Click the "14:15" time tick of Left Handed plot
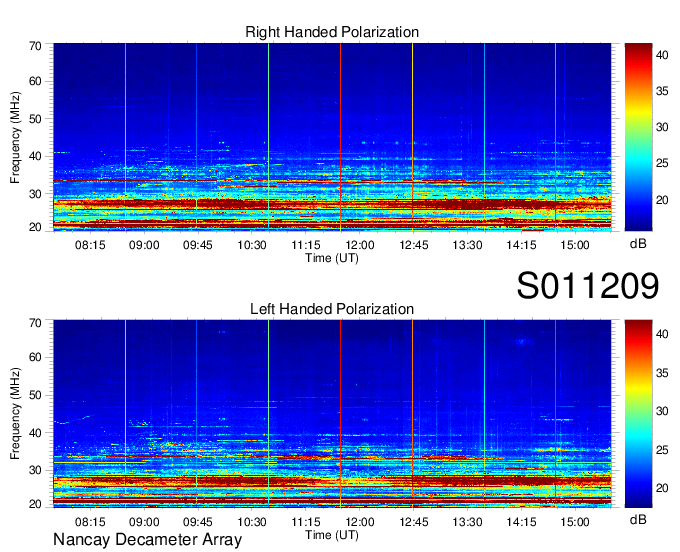Viewport: 680px width, 552px height. [521, 522]
